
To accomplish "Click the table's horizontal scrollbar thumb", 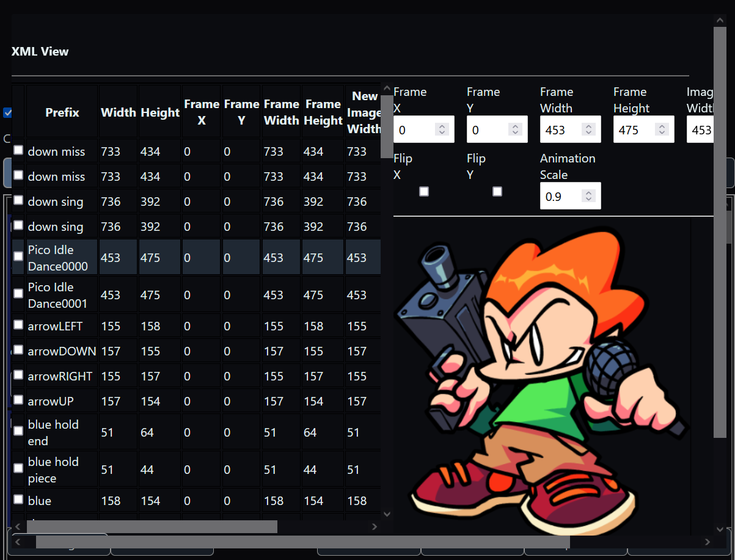I will (152, 526).
